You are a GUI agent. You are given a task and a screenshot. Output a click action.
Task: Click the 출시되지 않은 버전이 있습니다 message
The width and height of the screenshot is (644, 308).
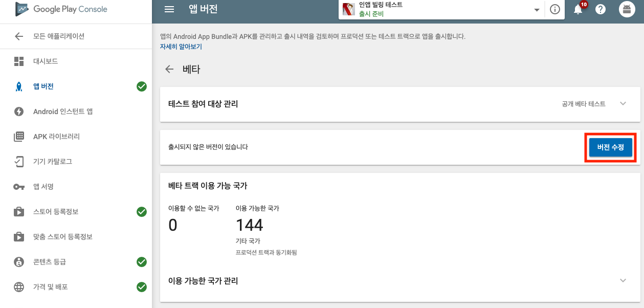pyautogui.click(x=208, y=147)
